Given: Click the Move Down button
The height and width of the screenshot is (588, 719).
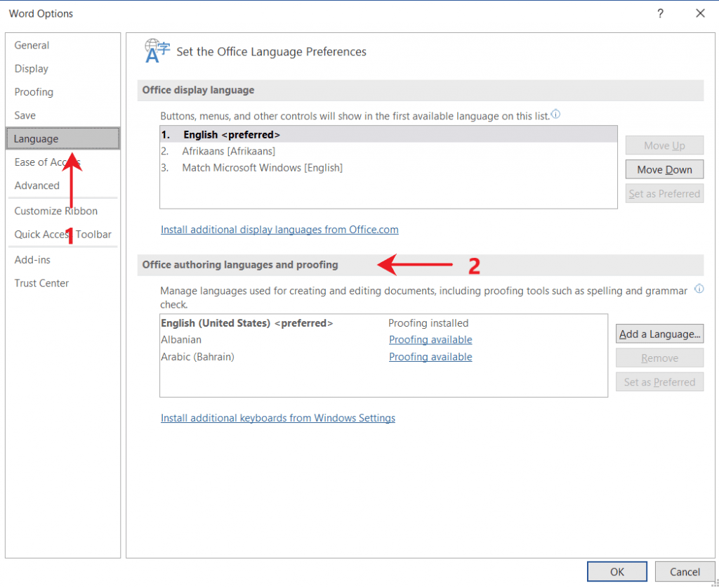Looking at the screenshot, I should point(664,169).
